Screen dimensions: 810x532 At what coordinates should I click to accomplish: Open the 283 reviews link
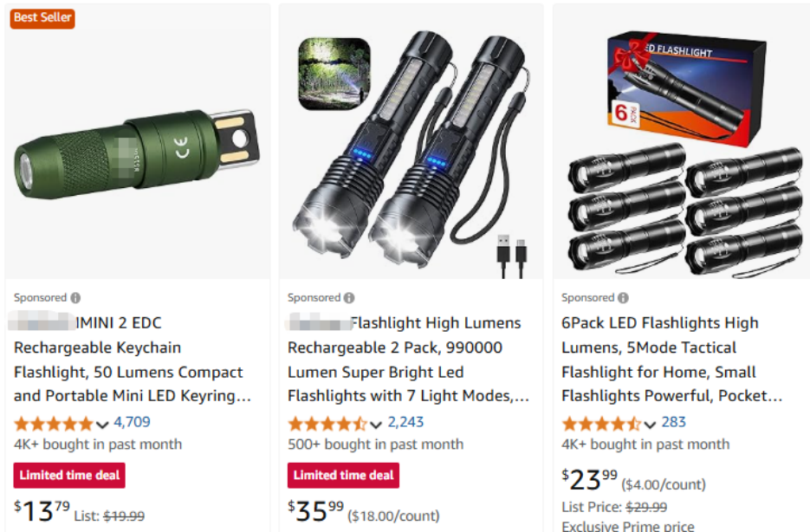tap(674, 423)
